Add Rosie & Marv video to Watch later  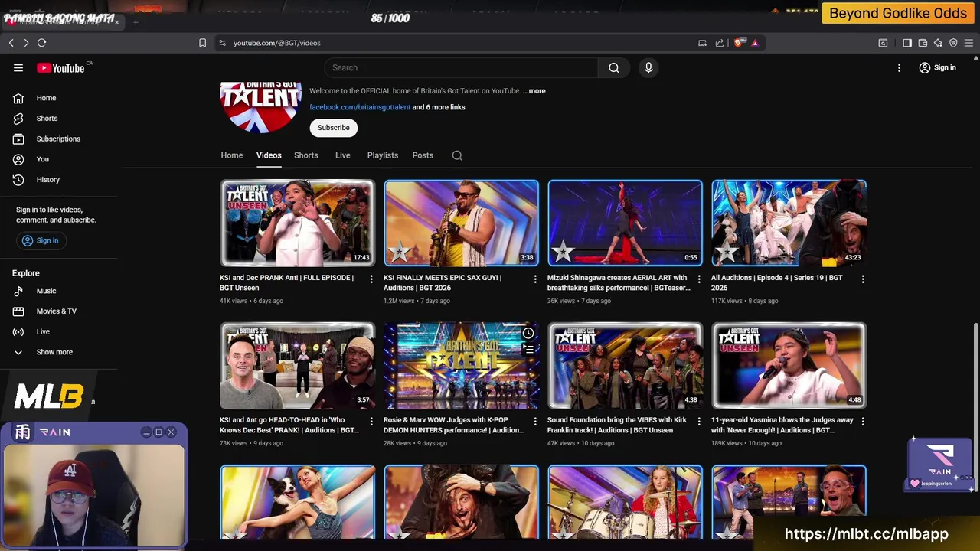tap(528, 334)
